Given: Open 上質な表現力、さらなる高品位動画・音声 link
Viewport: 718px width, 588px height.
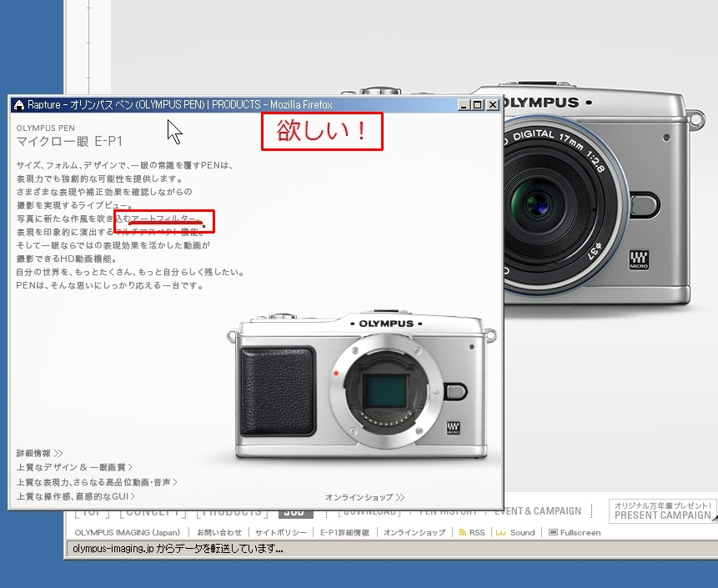Looking at the screenshot, I should 97,482.
